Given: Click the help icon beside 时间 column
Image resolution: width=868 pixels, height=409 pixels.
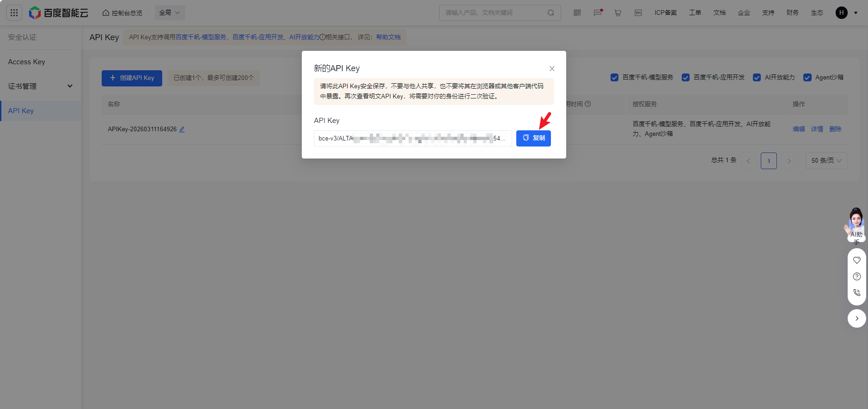Looking at the screenshot, I should (588, 104).
